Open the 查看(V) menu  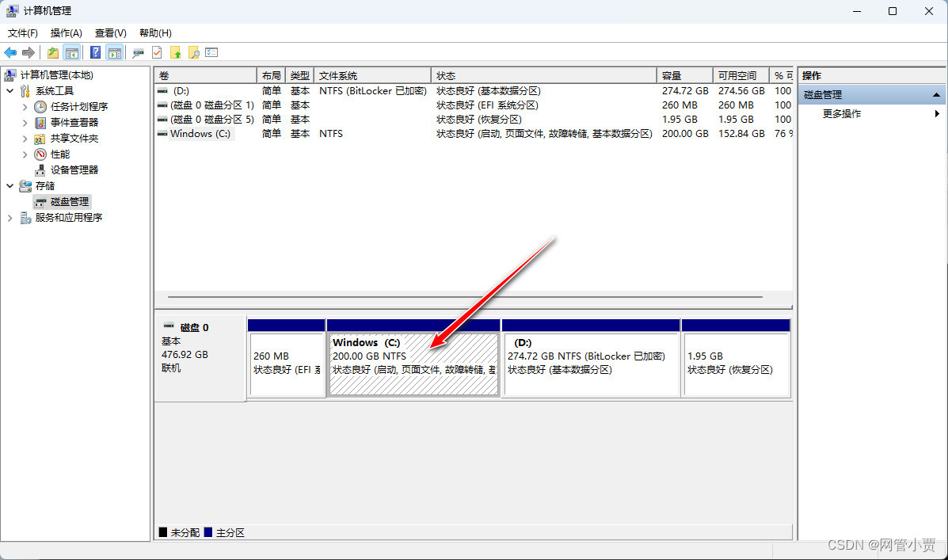pyautogui.click(x=111, y=33)
